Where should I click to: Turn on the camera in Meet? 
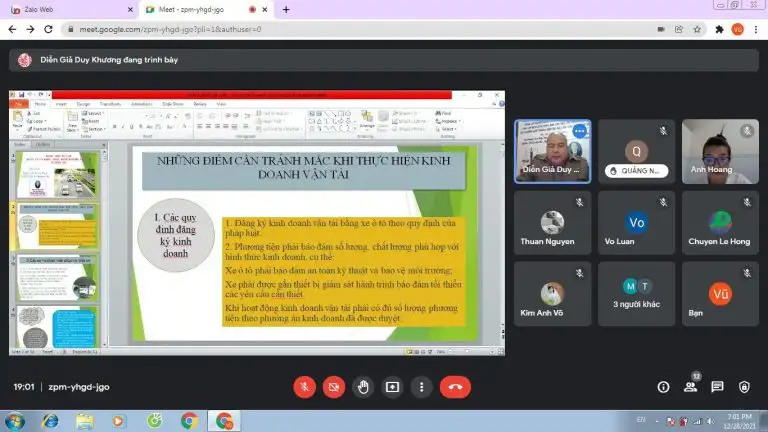coord(334,387)
